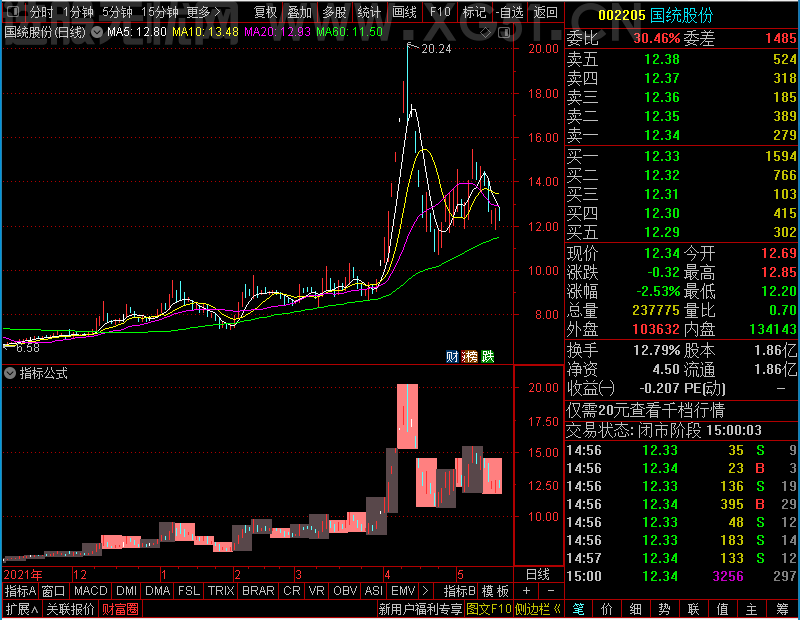The image size is (800, 620).
Task: Click 日线 period label
Action: [538, 575]
